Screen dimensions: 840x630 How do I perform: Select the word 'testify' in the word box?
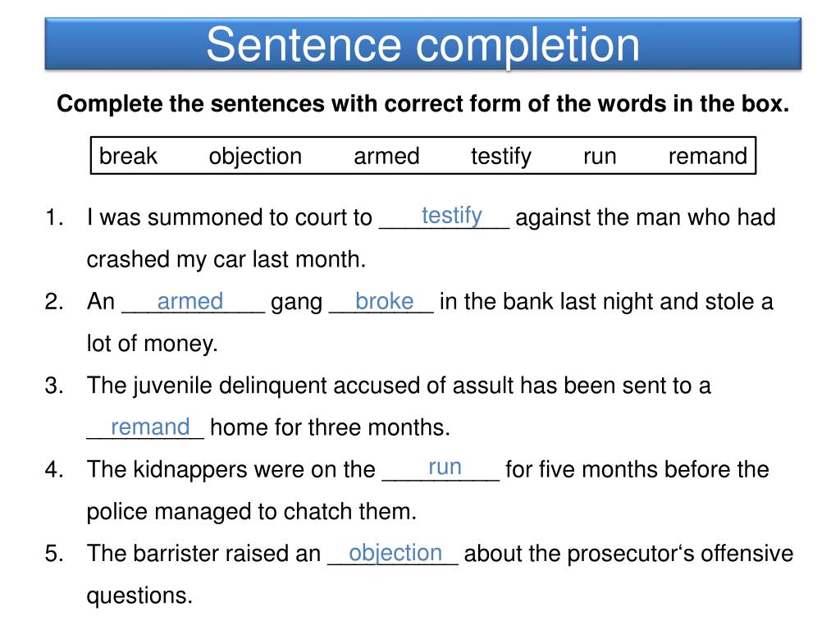point(501,157)
